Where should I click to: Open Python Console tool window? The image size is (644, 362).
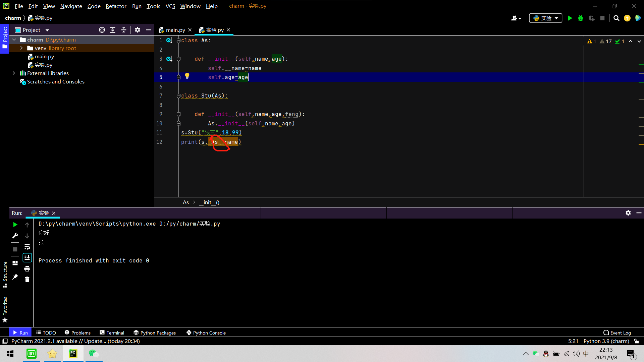pyautogui.click(x=206, y=333)
